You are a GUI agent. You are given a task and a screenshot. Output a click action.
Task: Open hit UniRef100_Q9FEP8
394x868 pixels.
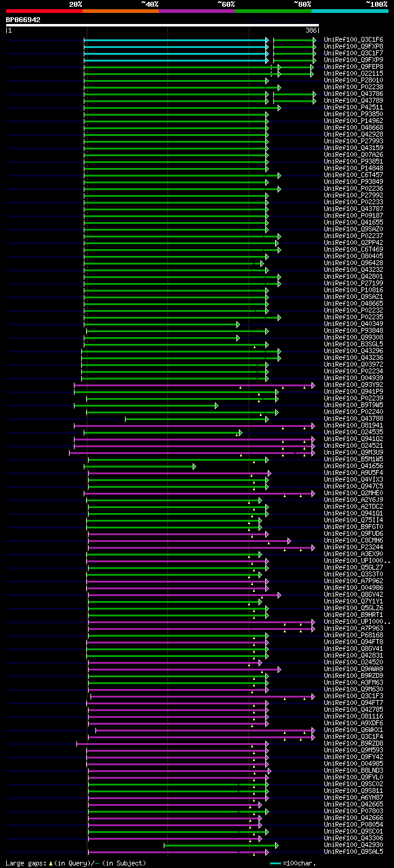(353, 67)
